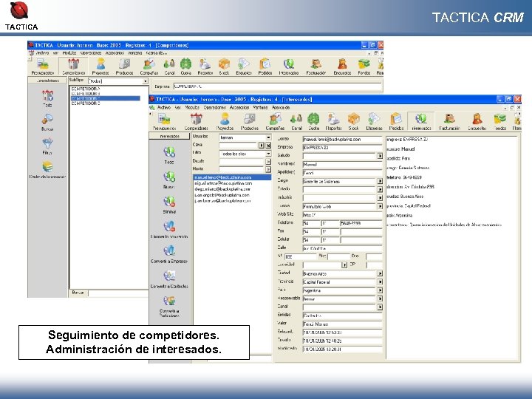
Task: Open Interesados in the Interesados window toolbar
Action: (x=421, y=122)
